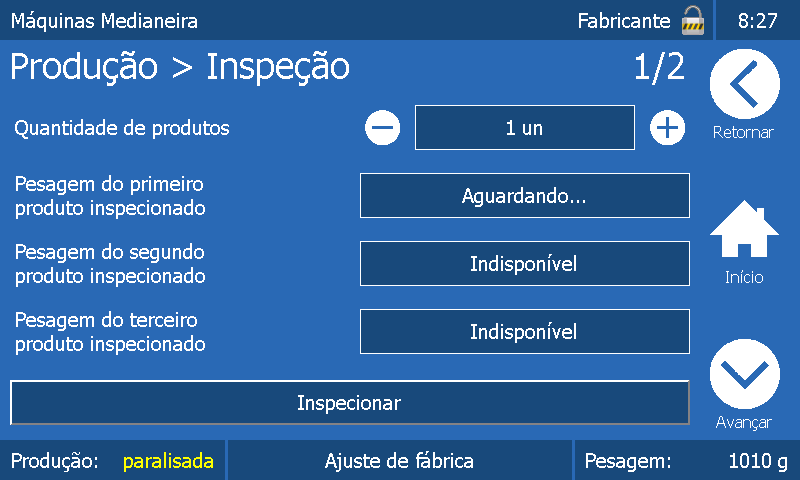Click the 1/2 page indicator
This screenshot has height=480, width=800.
659,67
